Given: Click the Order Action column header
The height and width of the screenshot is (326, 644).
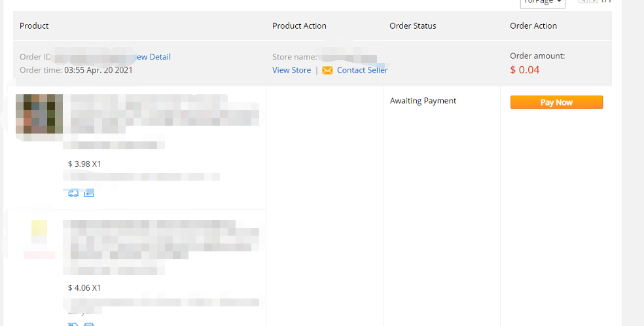Looking at the screenshot, I should click(533, 26).
